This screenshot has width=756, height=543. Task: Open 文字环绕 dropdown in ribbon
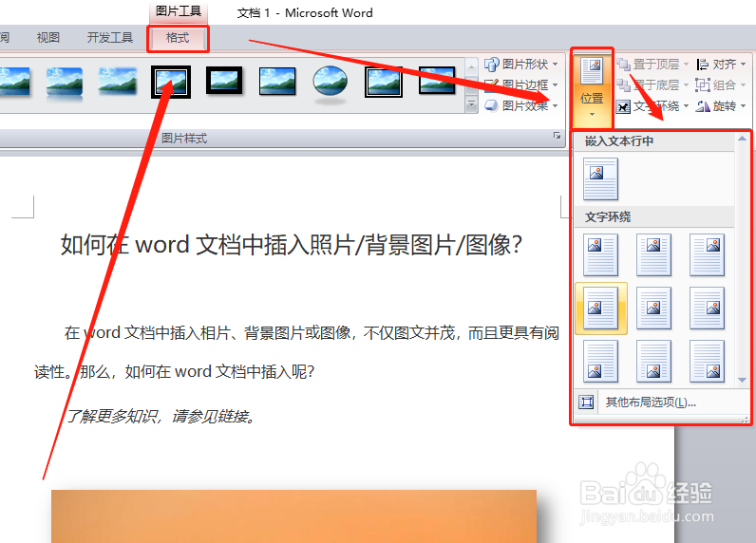(x=652, y=106)
